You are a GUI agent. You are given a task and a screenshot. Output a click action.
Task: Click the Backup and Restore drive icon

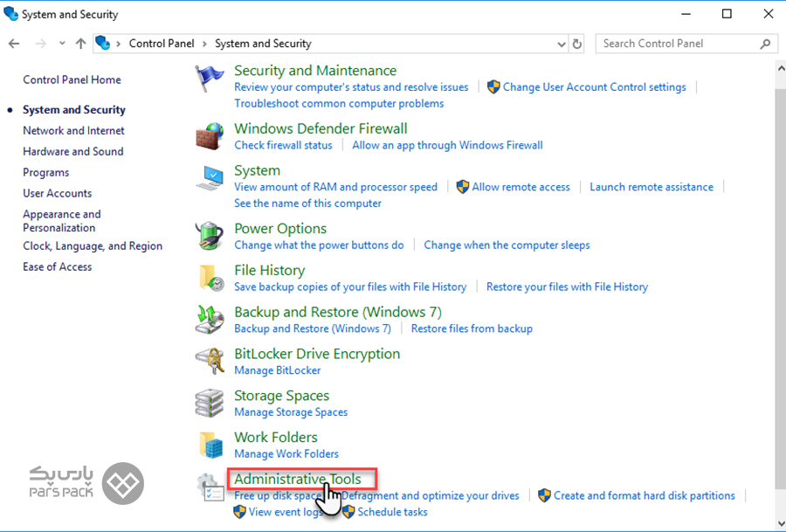(210, 320)
